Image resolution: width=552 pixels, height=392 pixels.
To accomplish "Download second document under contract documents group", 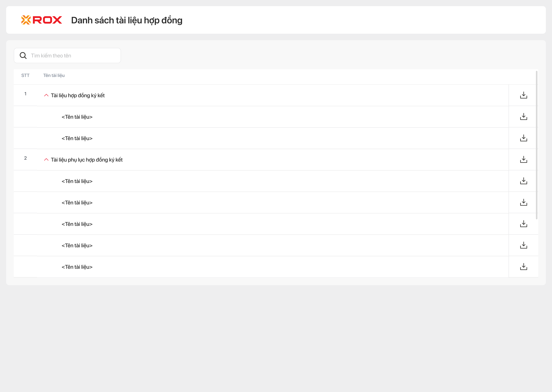I will tap(523, 138).
